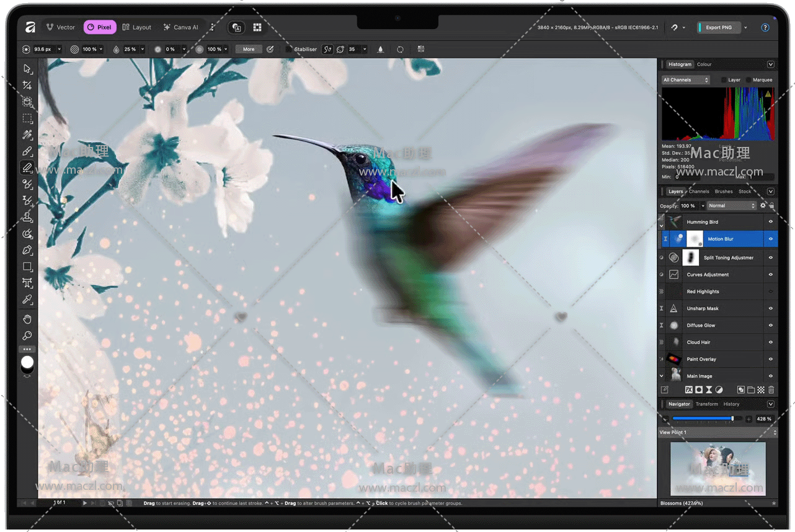795x532 pixels.
Task: Hide the Unsharp Mask layer
Action: click(771, 308)
